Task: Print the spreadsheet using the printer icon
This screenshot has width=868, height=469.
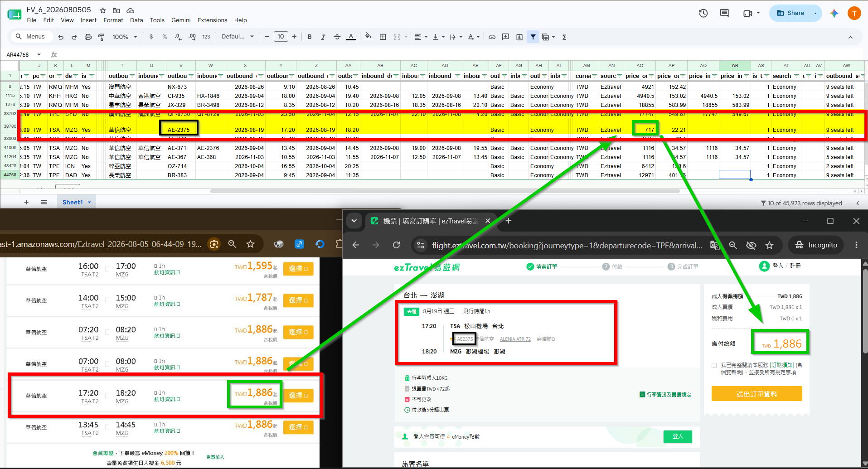Action: coord(88,37)
